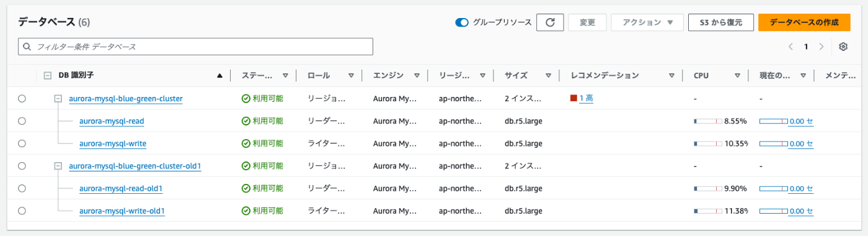Select radio button for aurora-mysql-read
The height and width of the screenshot is (236, 868).
22,121
